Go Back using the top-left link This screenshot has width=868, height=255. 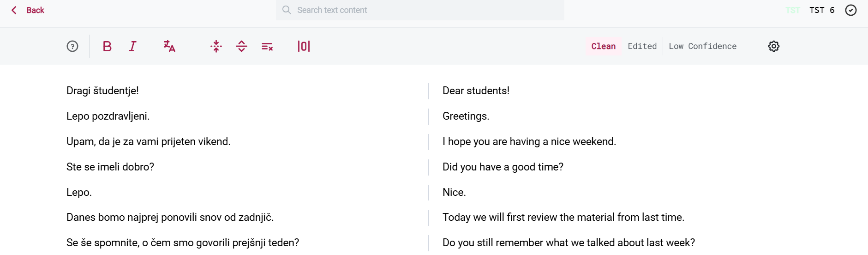pyautogui.click(x=28, y=10)
